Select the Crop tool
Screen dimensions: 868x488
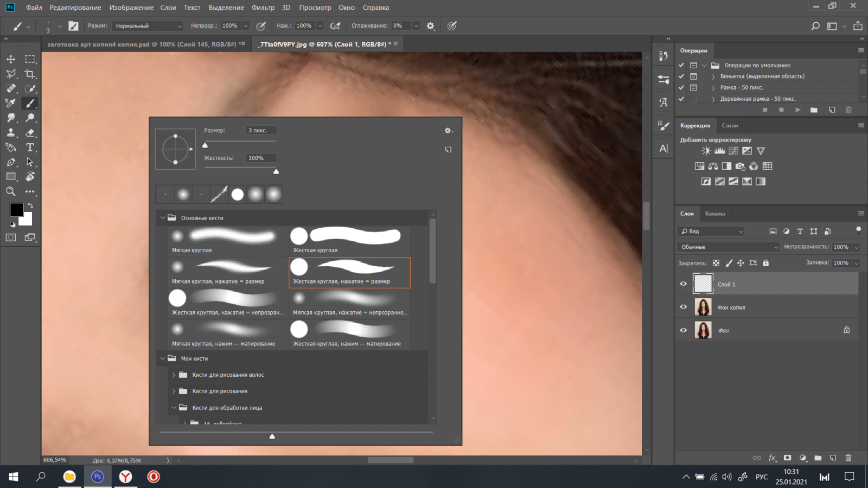pos(30,74)
